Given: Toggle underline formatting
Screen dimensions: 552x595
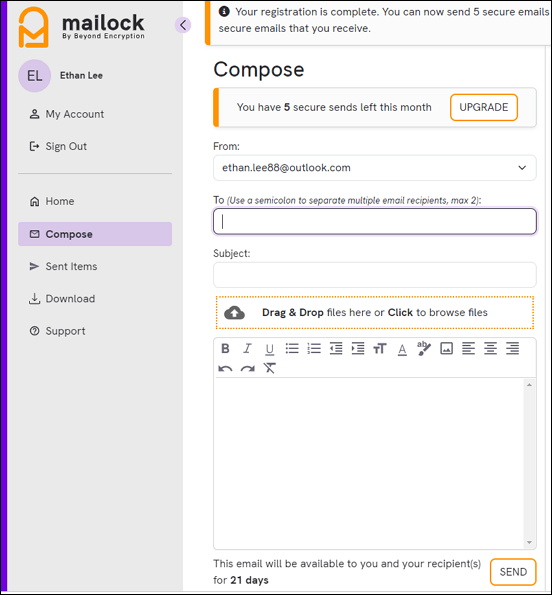Looking at the screenshot, I should [x=269, y=349].
